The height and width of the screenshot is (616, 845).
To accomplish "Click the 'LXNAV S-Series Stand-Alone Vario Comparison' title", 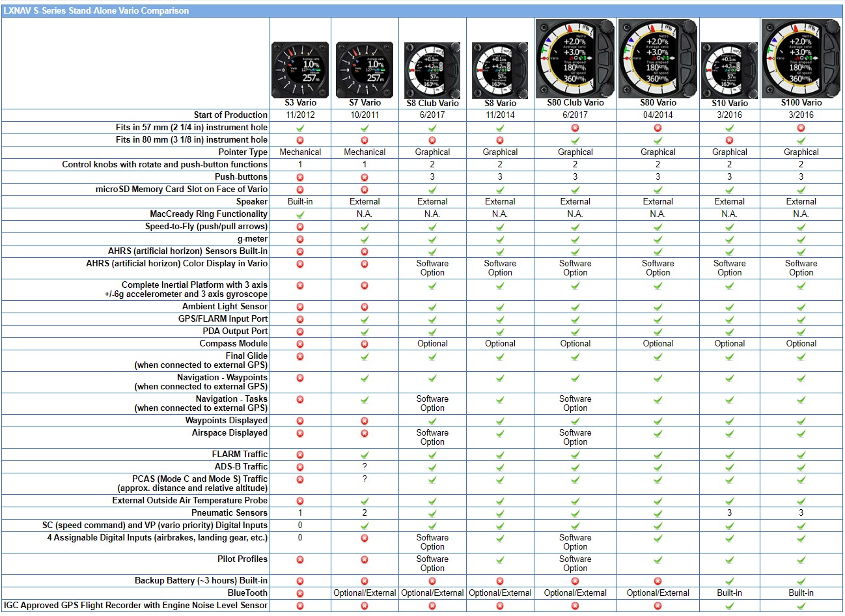I will click(x=96, y=10).
